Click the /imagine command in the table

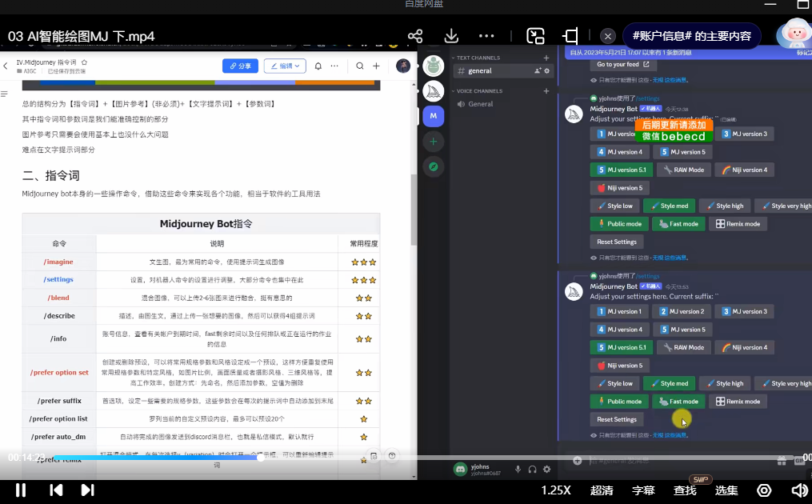(x=58, y=262)
